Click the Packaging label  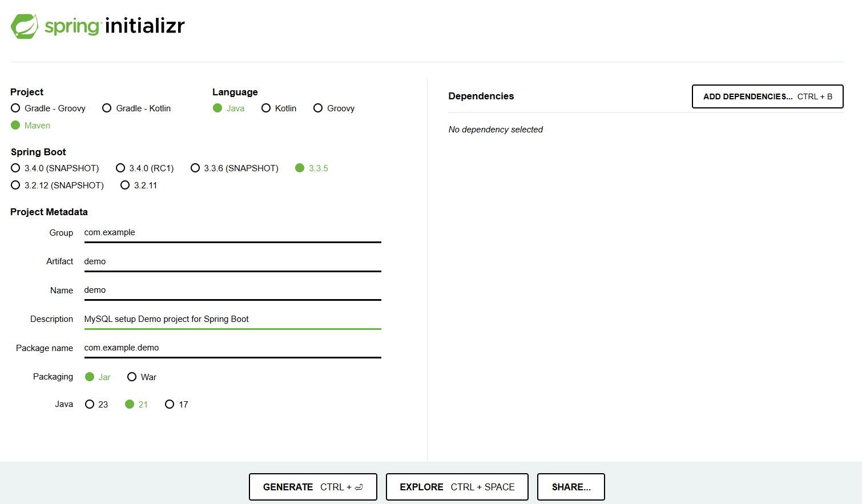point(53,377)
